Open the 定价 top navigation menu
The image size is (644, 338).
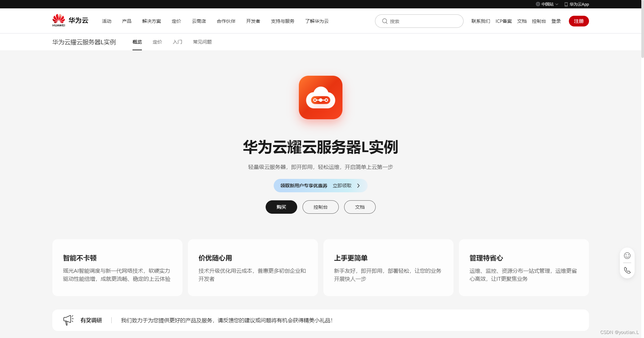pyautogui.click(x=176, y=21)
